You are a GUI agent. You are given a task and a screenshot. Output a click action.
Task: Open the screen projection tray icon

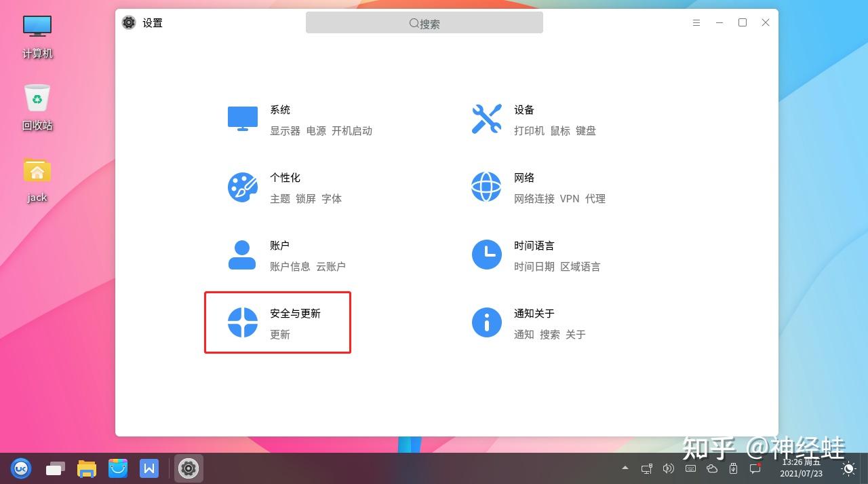pos(646,468)
